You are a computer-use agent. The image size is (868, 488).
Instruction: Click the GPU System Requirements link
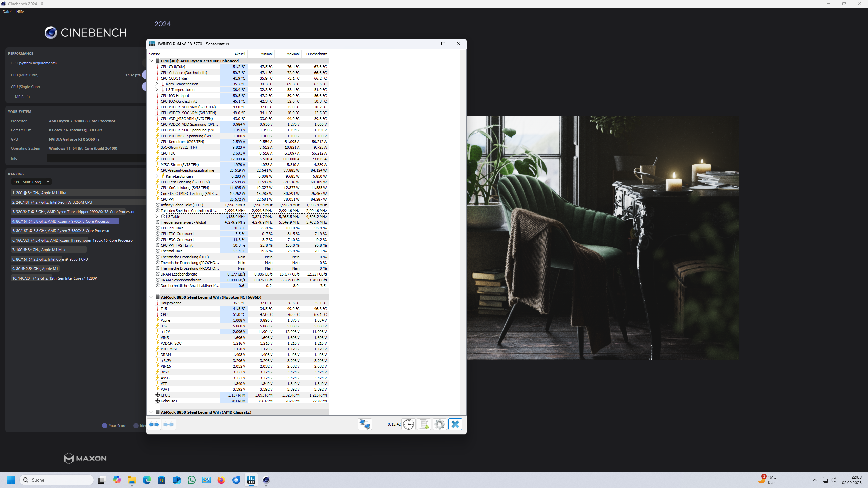click(x=38, y=63)
